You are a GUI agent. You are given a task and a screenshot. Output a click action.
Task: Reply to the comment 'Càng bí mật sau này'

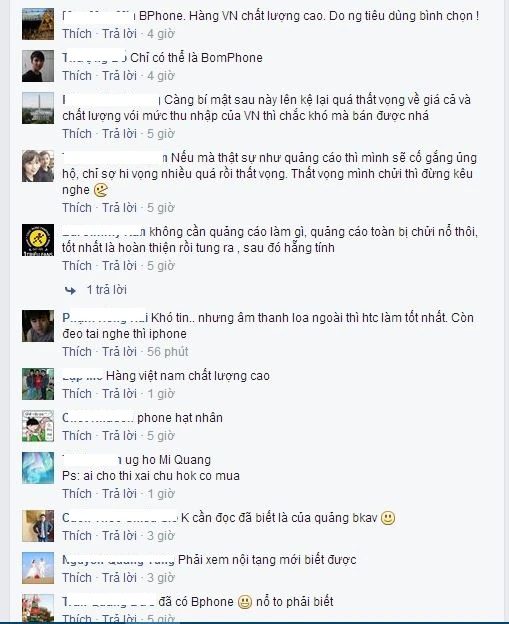pyautogui.click(x=119, y=134)
